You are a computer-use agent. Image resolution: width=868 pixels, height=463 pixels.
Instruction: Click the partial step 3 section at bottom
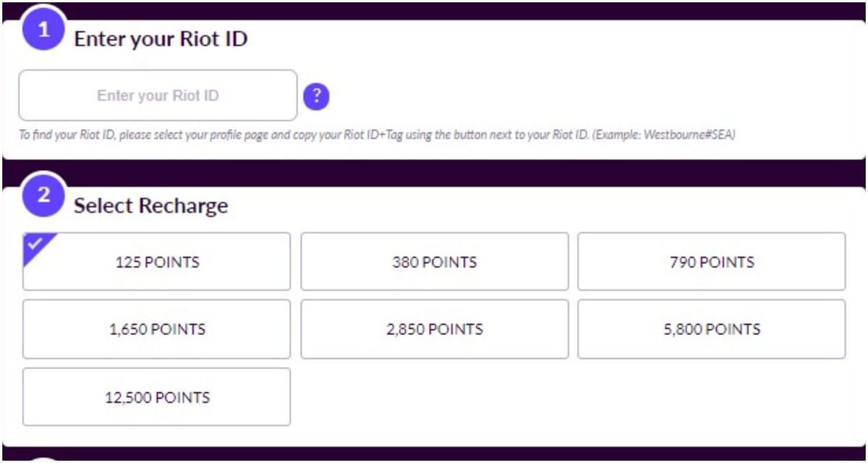(434, 457)
